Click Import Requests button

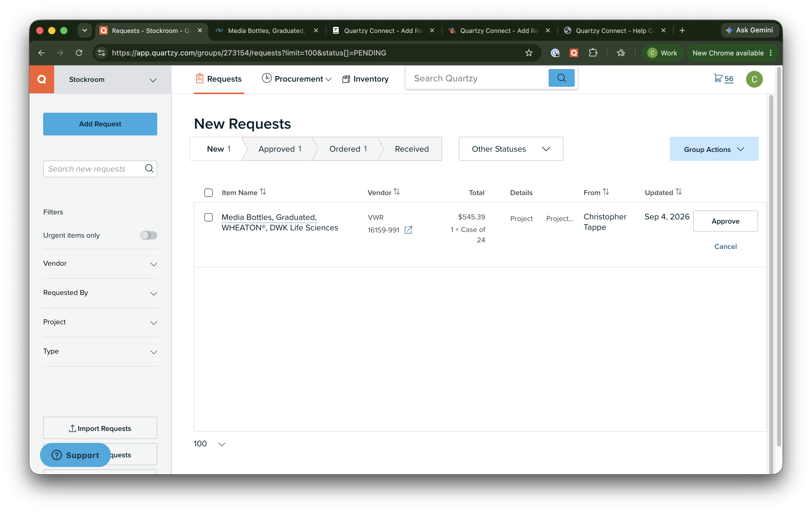(x=100, y=428)
